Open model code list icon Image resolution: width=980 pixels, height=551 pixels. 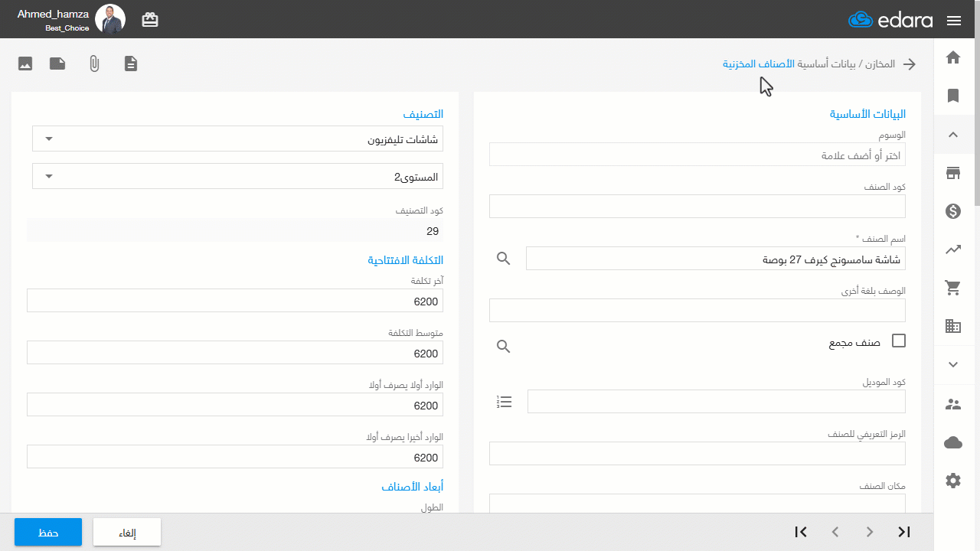(x=505, y=402)
